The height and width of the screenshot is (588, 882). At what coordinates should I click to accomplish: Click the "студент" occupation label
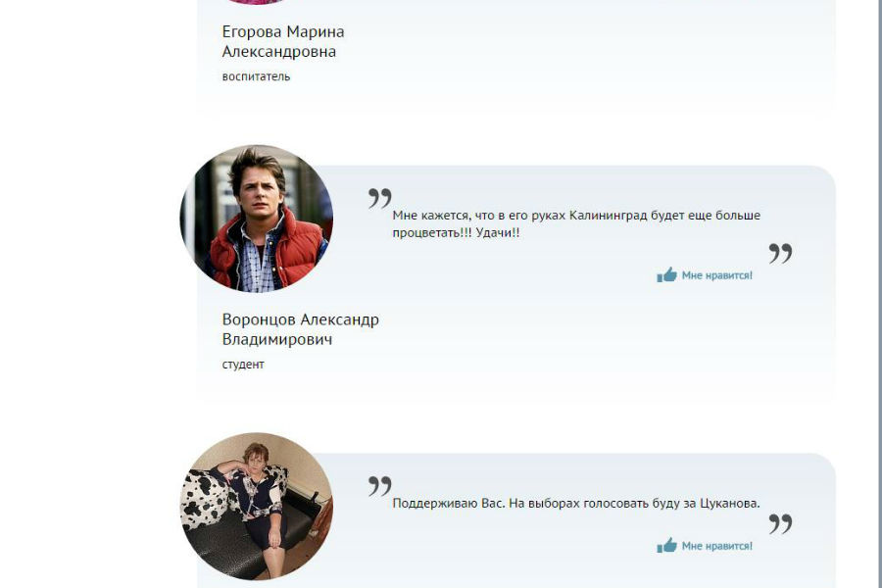243,365
